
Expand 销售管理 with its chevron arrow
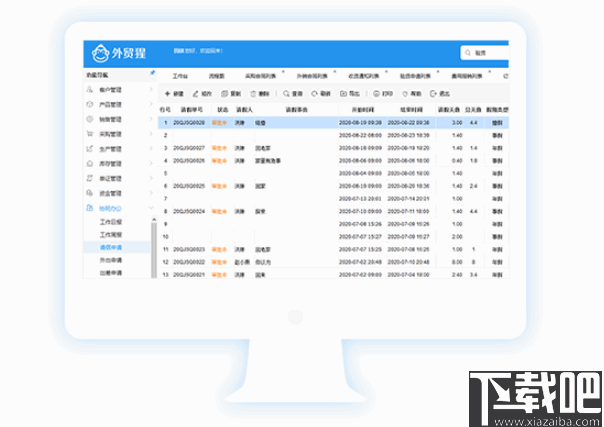coord(151,119)
